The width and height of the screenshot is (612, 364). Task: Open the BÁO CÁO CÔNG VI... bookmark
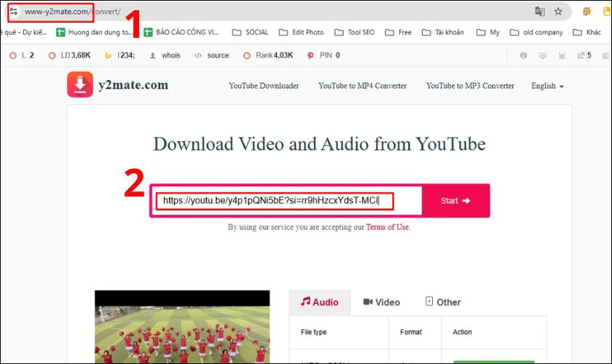181,32
